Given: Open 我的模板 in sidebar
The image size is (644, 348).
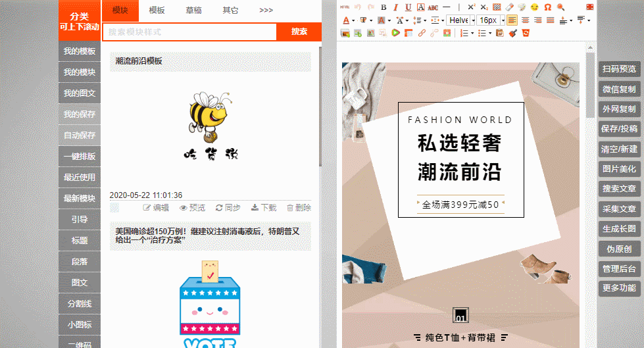Looking at the screenshot, I should pos(80,51).
